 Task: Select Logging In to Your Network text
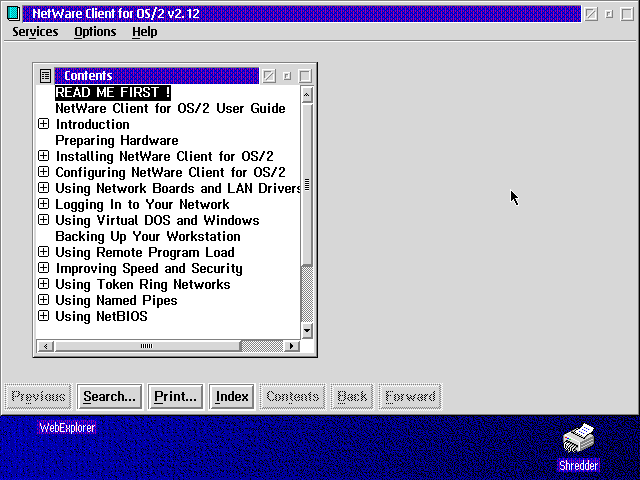tap(142, 204)
